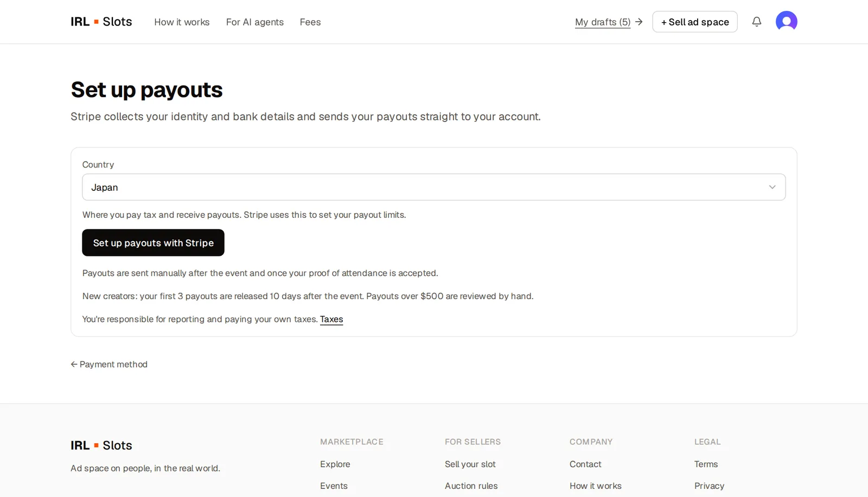Viewport: 868px width, 497px height.
Task: Open How it works footer link
Action: click(596, 486)
